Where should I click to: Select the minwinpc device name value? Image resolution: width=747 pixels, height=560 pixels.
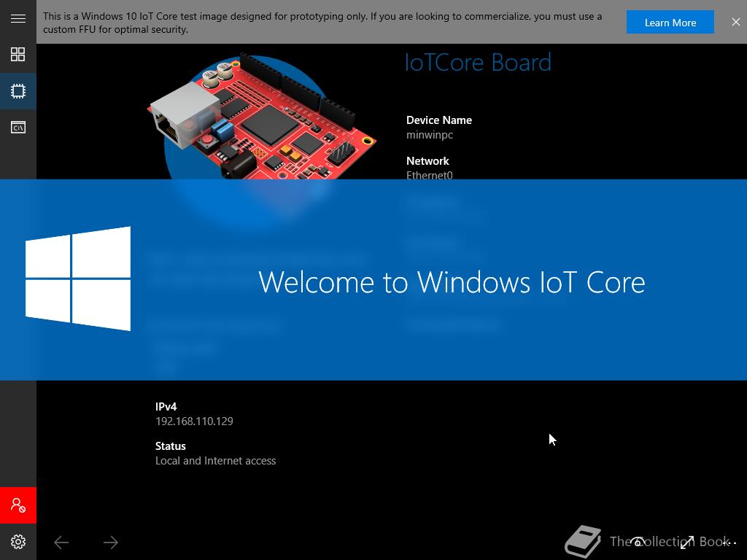click(429, 135)
